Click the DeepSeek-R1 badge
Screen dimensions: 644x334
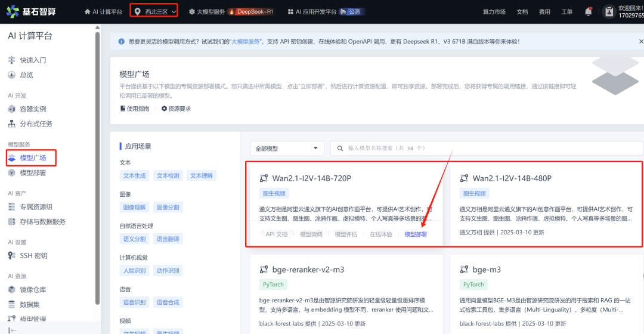[x=252, y=12]
